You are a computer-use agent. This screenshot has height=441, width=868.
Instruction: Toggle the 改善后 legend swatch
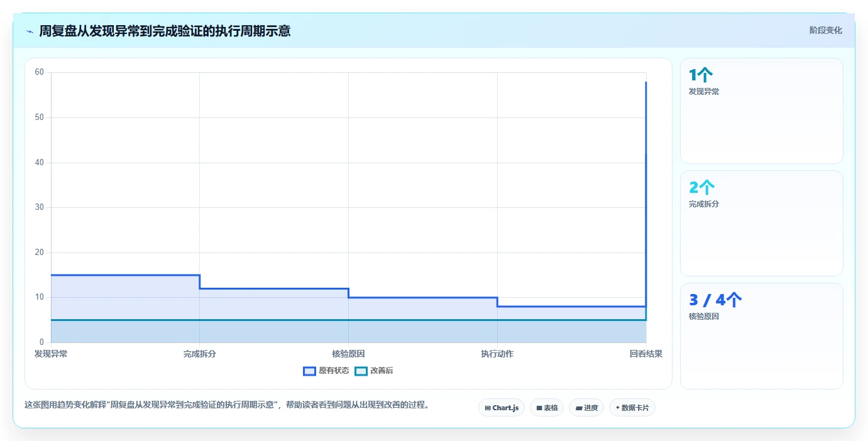[x=361, y=371]
